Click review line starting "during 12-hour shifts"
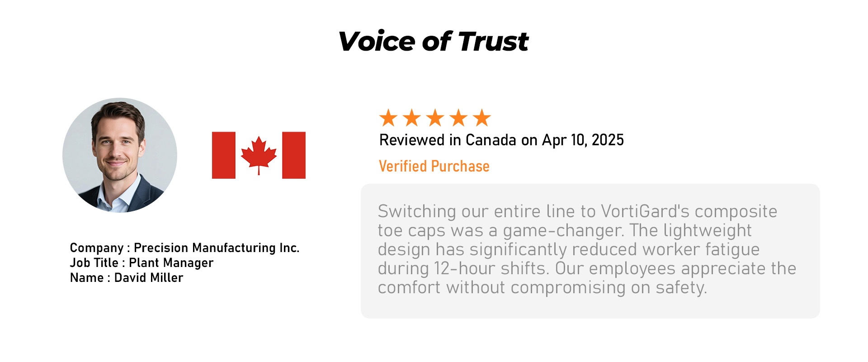This screenshot has width=868, height=362. [x=587, y=268]
